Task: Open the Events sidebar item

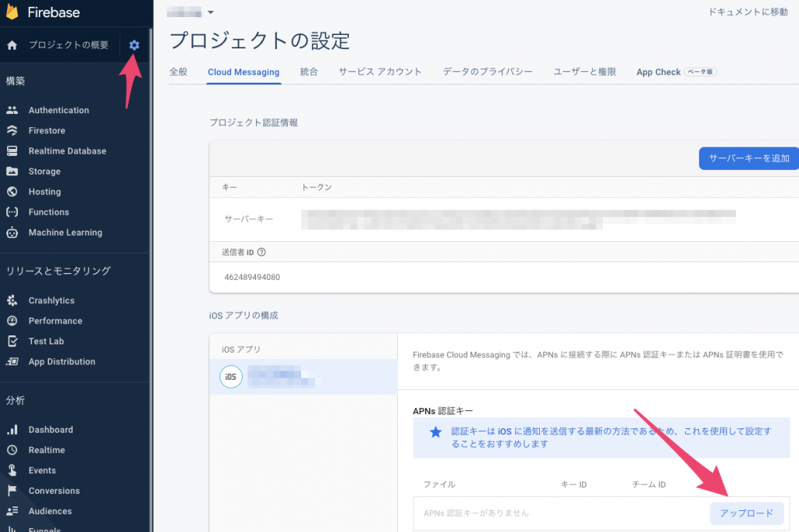Action: [x=42, y=470]
